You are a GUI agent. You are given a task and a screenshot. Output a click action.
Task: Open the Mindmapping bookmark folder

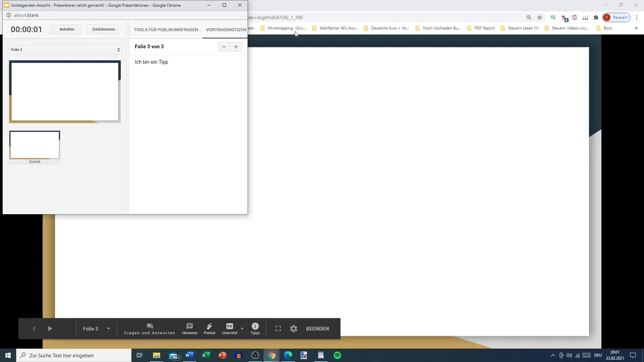(283, 28)
